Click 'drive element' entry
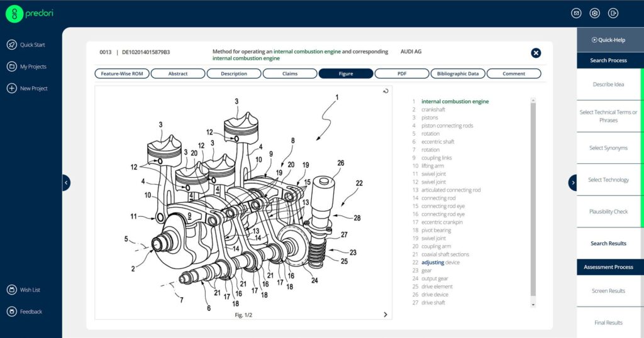Image resolution: width=644 pixels, height=338 pixels. 436,286
